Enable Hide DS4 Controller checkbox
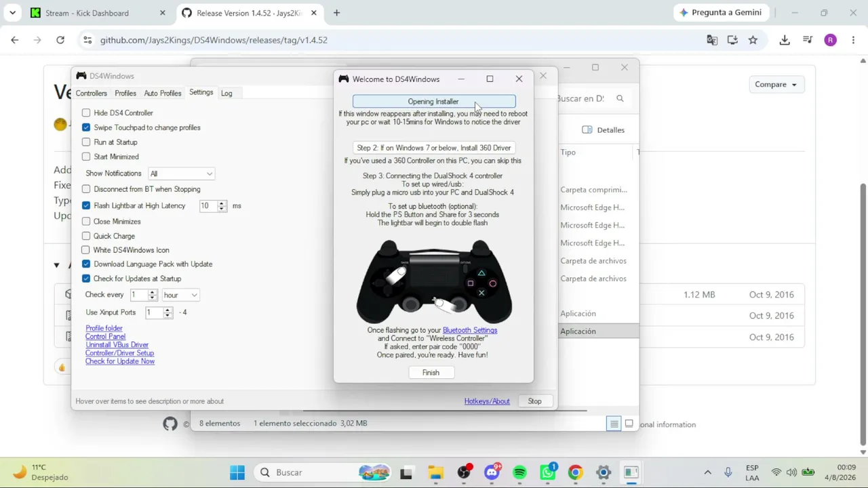Viewport: 868px width, 488px height. pyautogui.click(x=86, y=113)
